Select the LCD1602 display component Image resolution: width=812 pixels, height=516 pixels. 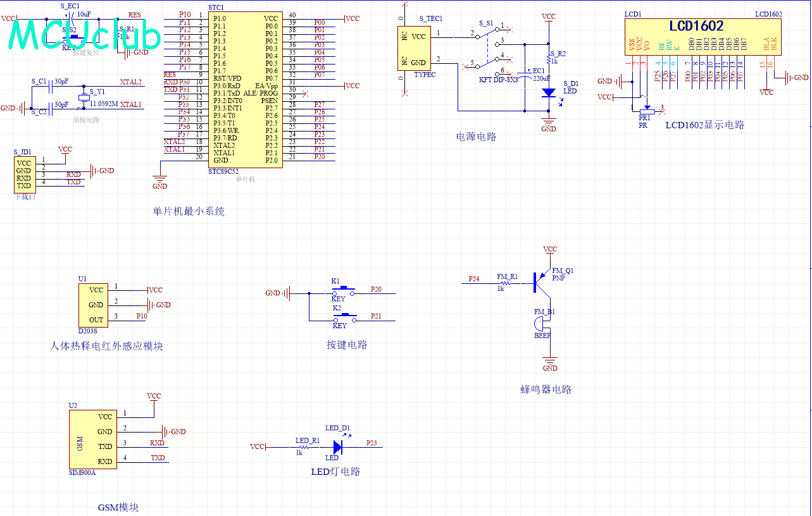(x=695, y=37)
